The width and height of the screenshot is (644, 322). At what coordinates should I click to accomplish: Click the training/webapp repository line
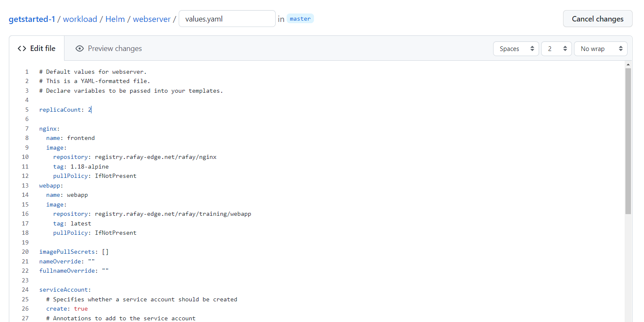(x=152, y=214)
